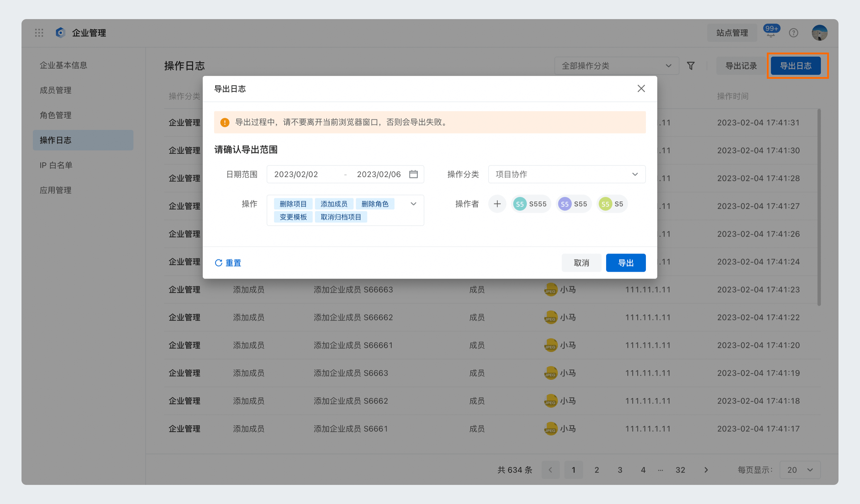Viewport: 860px width, 504px height.
Task: Go to page 3
Action: [x=620, y=470]
